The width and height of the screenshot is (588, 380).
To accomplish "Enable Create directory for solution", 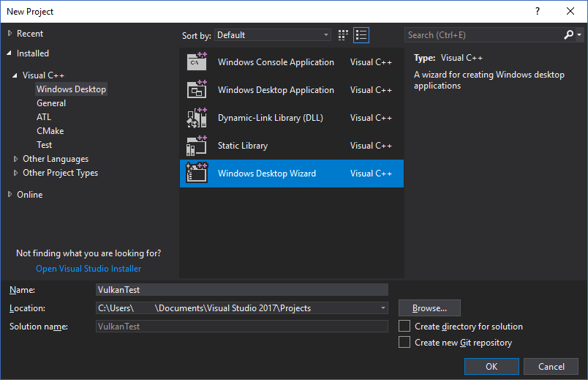I will (404, 327).
